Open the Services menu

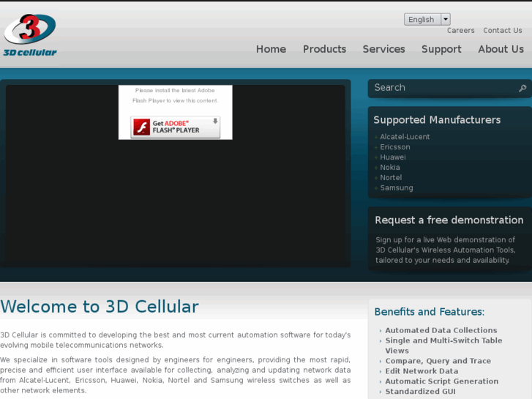(x=383, y=49)
